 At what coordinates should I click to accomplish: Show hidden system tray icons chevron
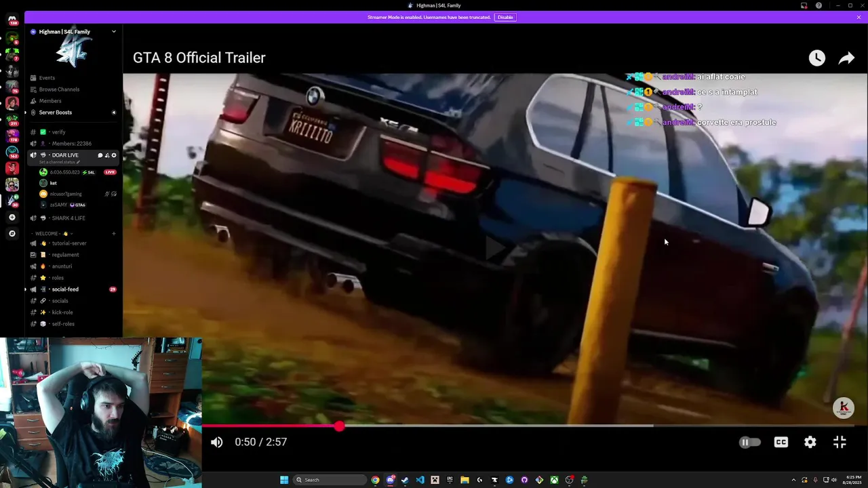click(793, 480)
